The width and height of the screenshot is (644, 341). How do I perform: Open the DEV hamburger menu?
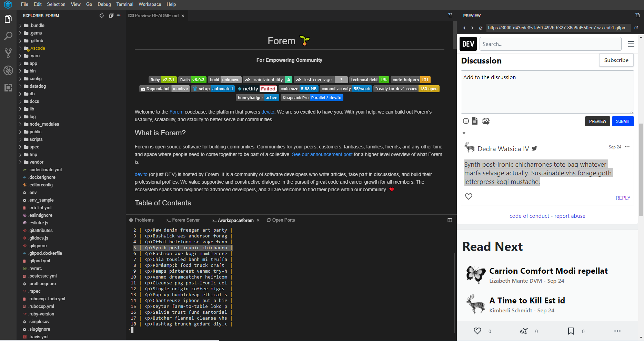tap(631, 44)
